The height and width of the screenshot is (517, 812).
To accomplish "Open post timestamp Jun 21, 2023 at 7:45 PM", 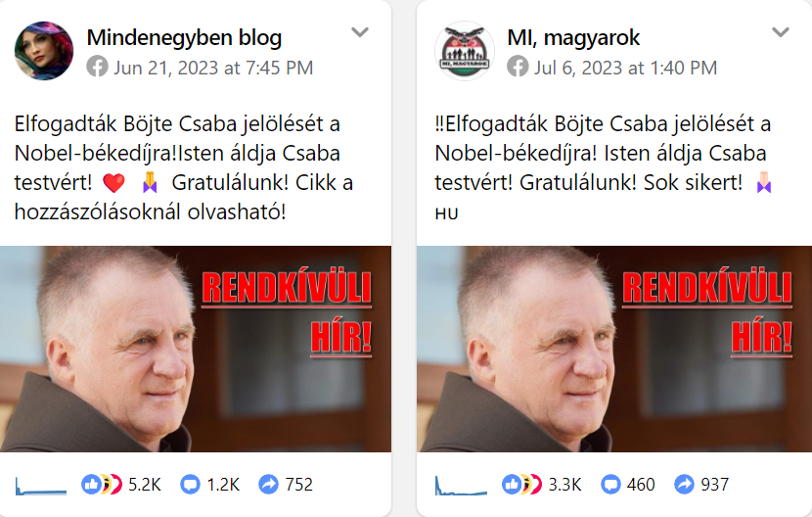I will tap(213, 68).
